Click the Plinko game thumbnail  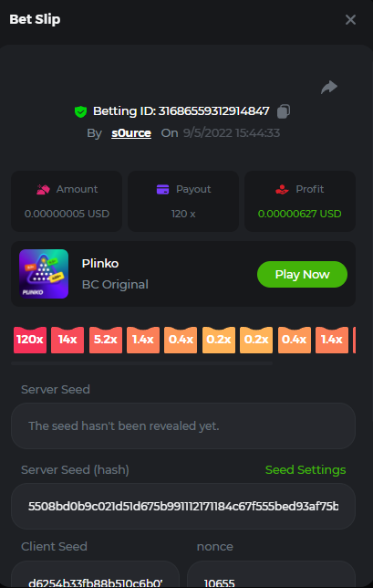44,274
